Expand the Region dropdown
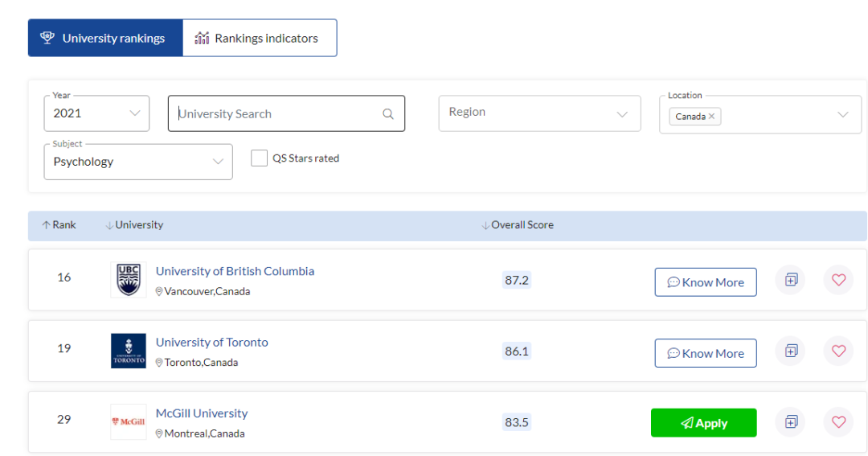Screen dimensions: 868x456 pyautogui.click(x=539, y=113)
